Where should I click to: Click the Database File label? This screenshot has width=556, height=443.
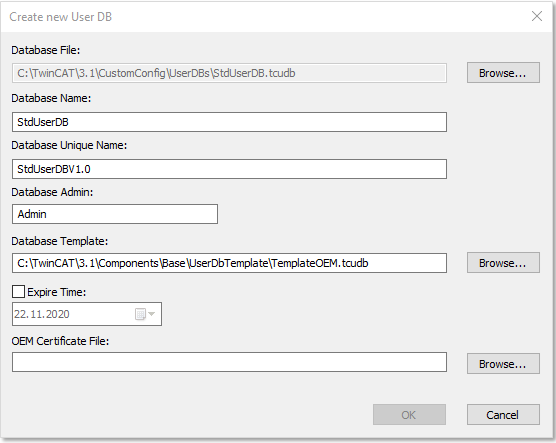[x=46, y=50]
